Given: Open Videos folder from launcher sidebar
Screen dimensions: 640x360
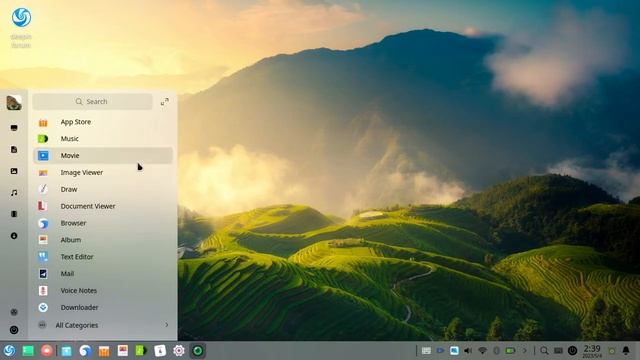Looking at the screenshot, I should coord(14,214).
